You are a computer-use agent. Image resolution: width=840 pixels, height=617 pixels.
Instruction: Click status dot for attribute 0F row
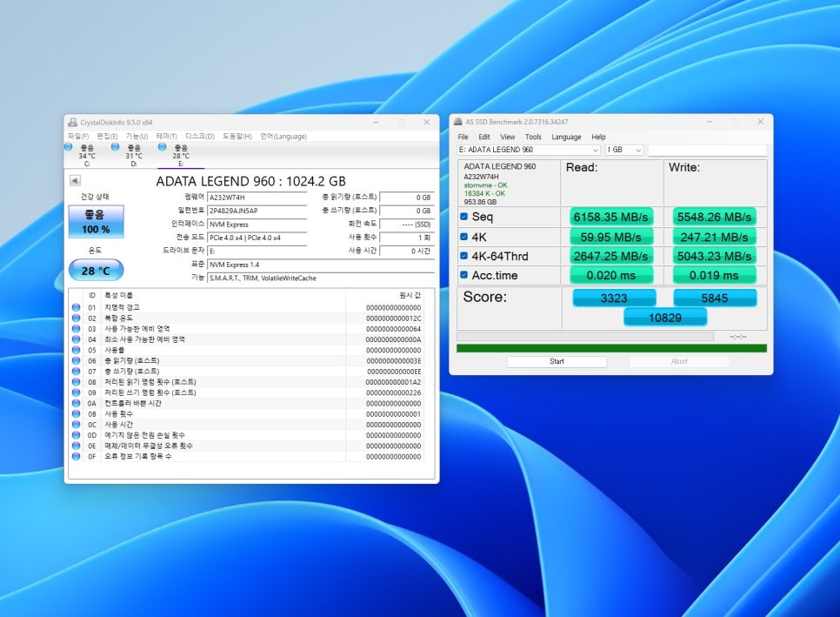76,456
